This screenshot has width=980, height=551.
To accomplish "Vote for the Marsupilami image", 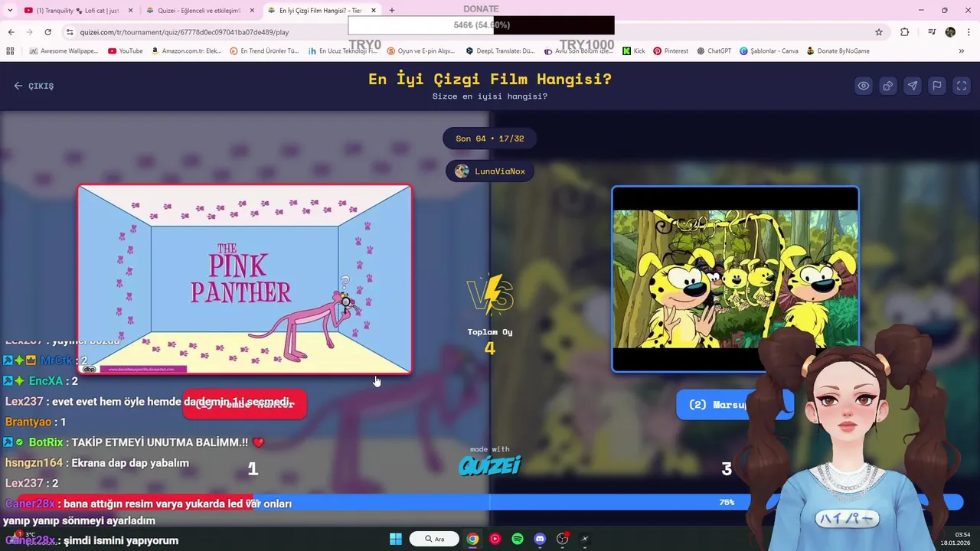I will [x=735, y=279].
